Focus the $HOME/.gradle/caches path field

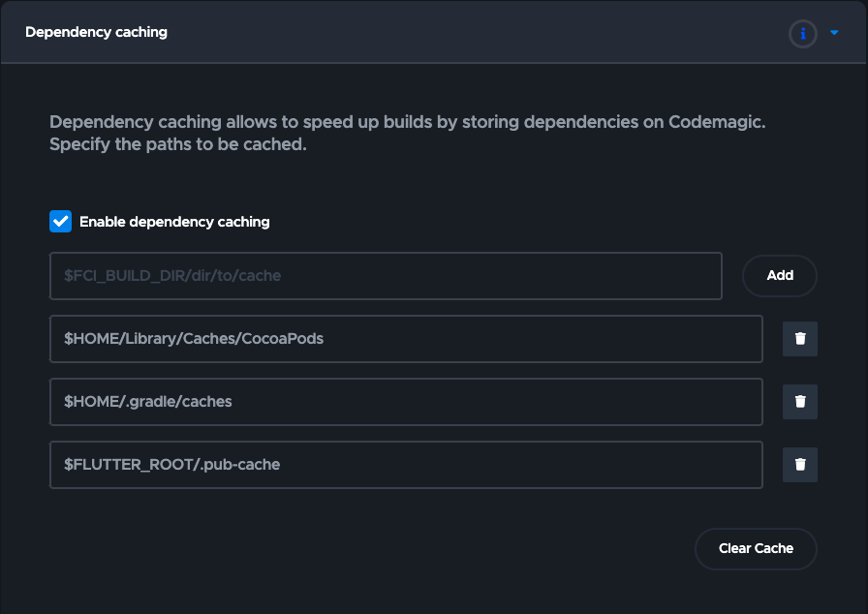click(x=406, y=402)
